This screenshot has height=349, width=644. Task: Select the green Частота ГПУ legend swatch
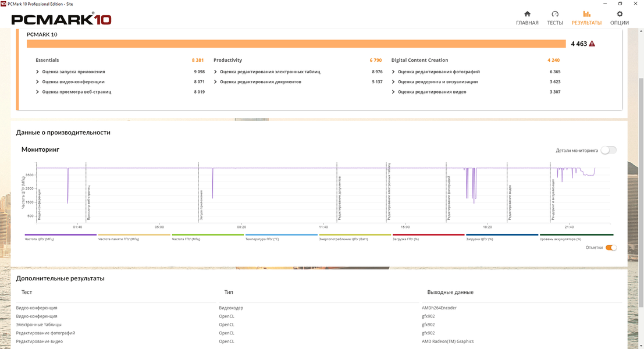208,235
